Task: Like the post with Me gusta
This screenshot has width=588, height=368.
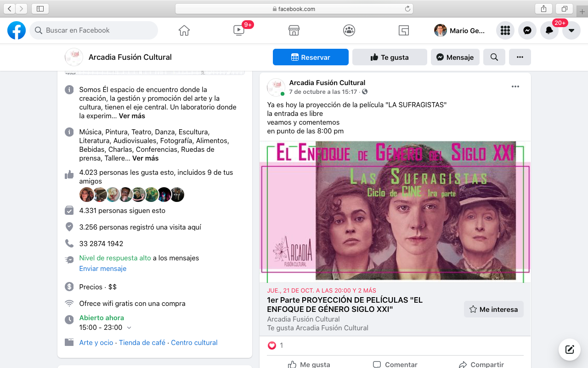Action: pos(309,364)
